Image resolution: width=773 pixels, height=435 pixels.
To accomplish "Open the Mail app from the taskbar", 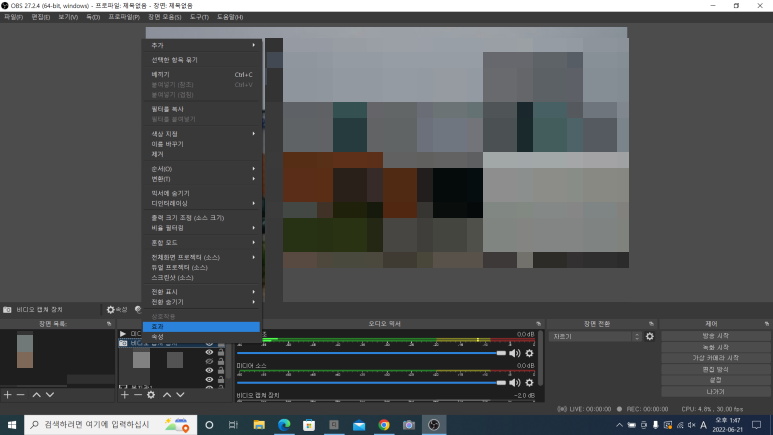I will pos(359,425).
